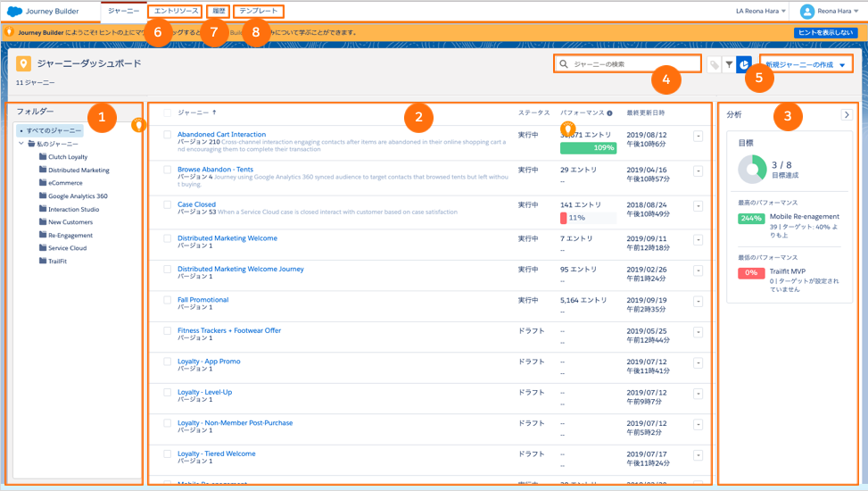Open the Reona Hara user menu

pos(829,11)
